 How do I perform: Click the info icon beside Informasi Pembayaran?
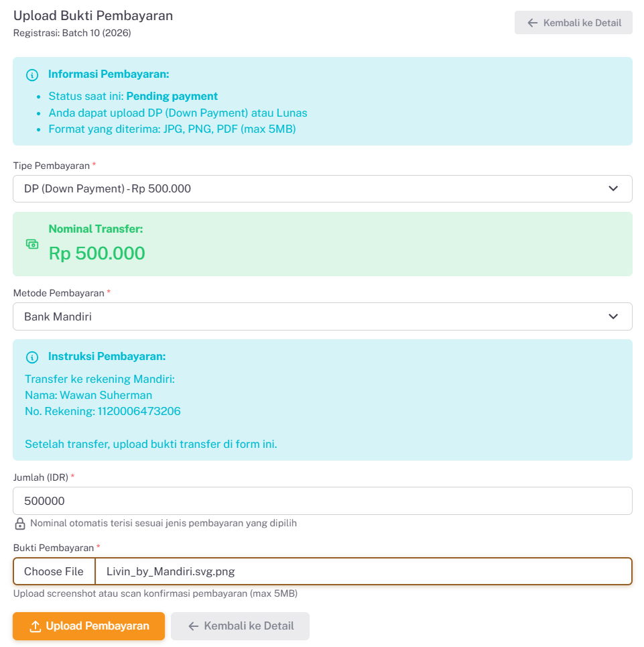31,75
